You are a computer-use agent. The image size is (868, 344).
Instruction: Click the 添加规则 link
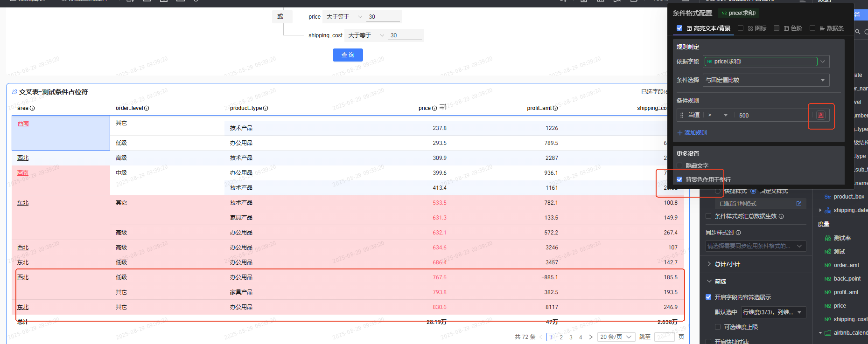[692, 133]
